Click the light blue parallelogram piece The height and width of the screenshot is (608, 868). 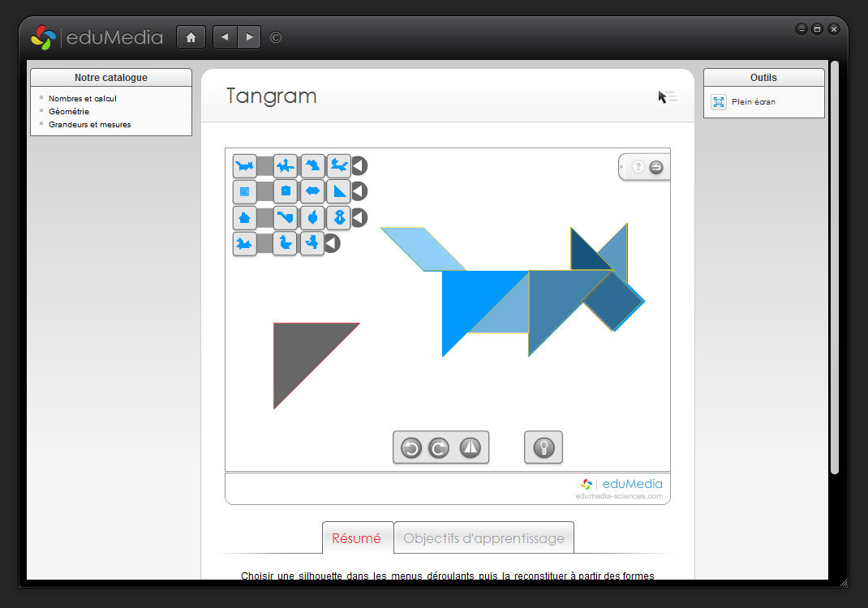point(422,248)
